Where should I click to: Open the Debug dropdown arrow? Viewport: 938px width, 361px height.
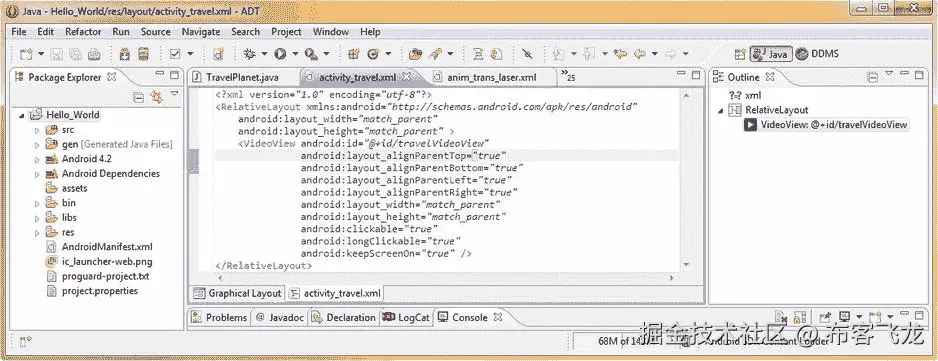[264, 54]
